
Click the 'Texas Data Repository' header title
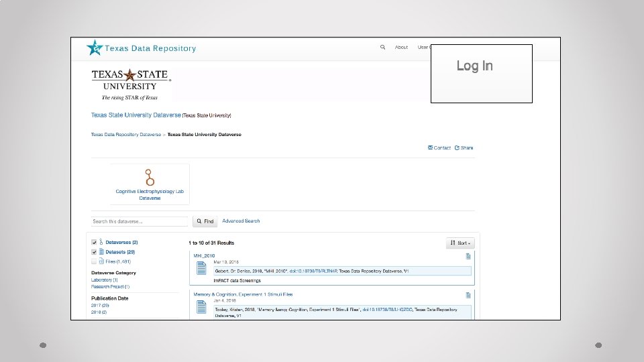tap(150, 48)
